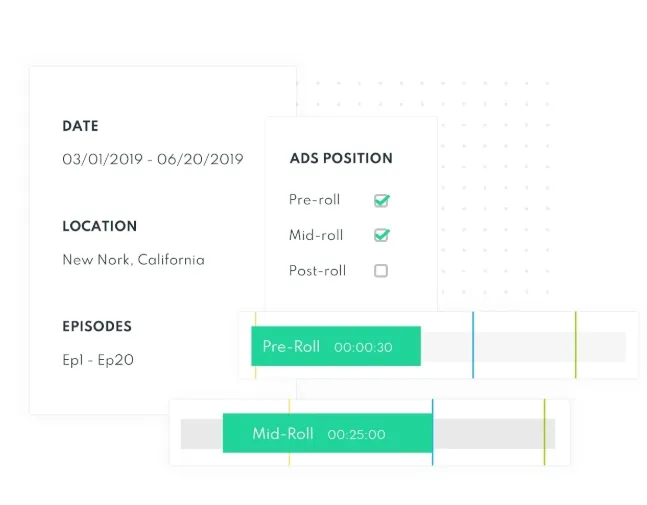Click the right olive marker on Pre-Roll timeline
Image resolution: width=647 pixels, height=505 pixels.
tap(576, 345)
